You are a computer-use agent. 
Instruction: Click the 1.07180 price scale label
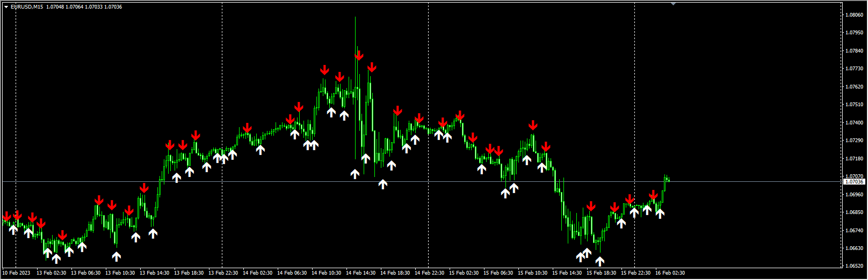(x=854, y=159)
